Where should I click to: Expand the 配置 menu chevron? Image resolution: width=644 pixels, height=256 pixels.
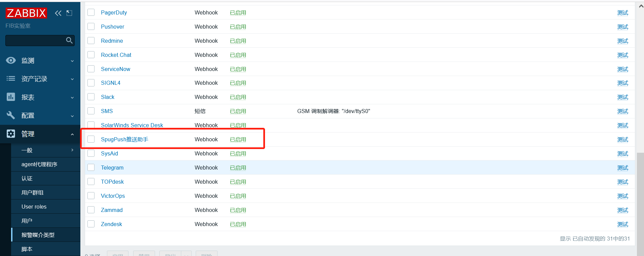72,116
